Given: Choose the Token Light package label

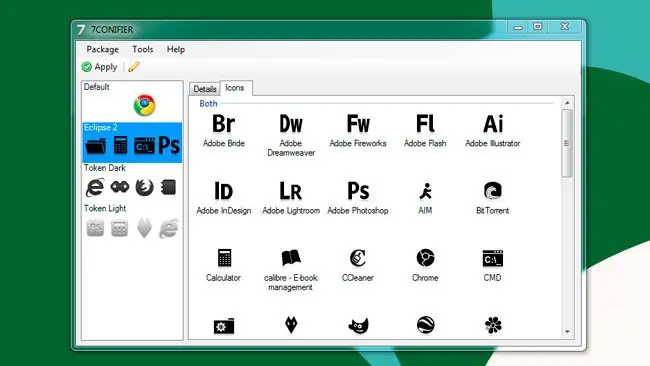Looking at the screenshot, I should (105, 208).
